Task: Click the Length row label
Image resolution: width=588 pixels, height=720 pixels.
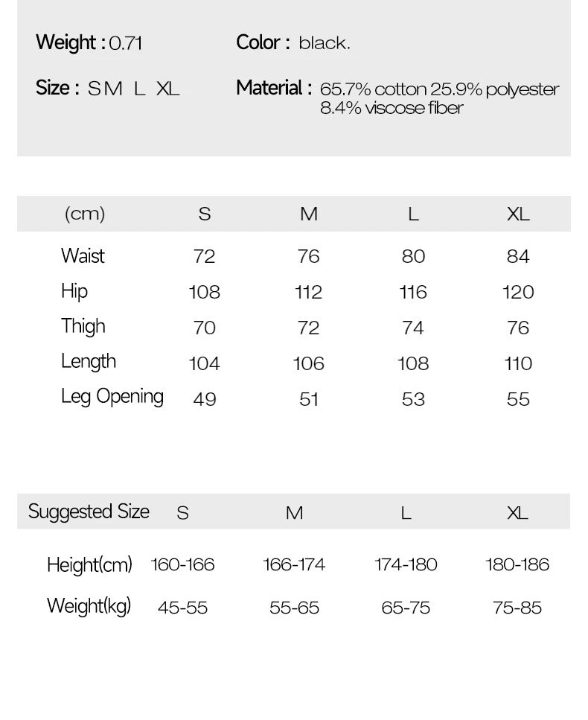Action: 89,362
